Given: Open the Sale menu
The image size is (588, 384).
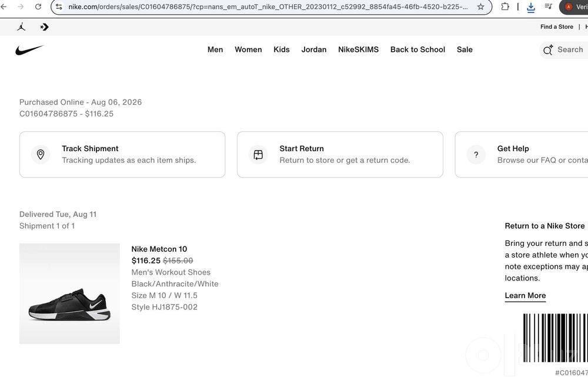Looking at the screenshot, I should pos(465,49).
